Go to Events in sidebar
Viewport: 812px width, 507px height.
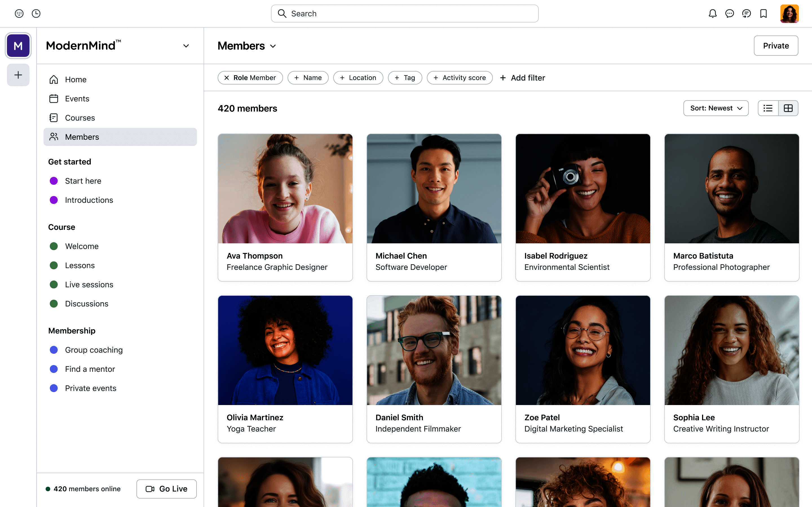pyautogui.click(x=77, y=99)
